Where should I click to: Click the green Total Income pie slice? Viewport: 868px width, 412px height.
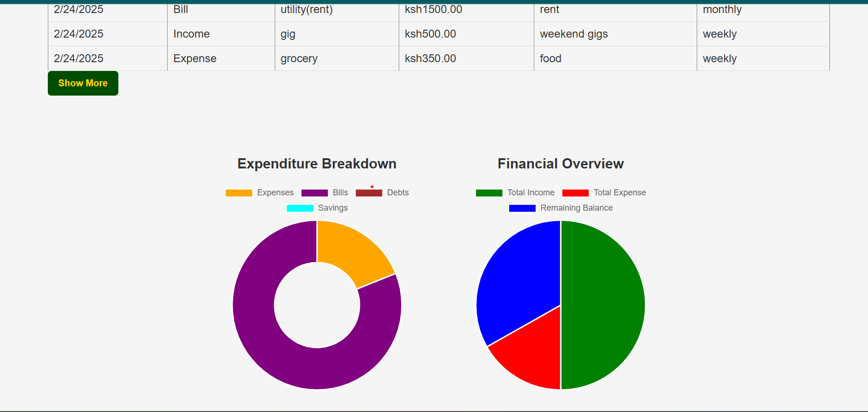pyautogui.click(x=603, y=305)
